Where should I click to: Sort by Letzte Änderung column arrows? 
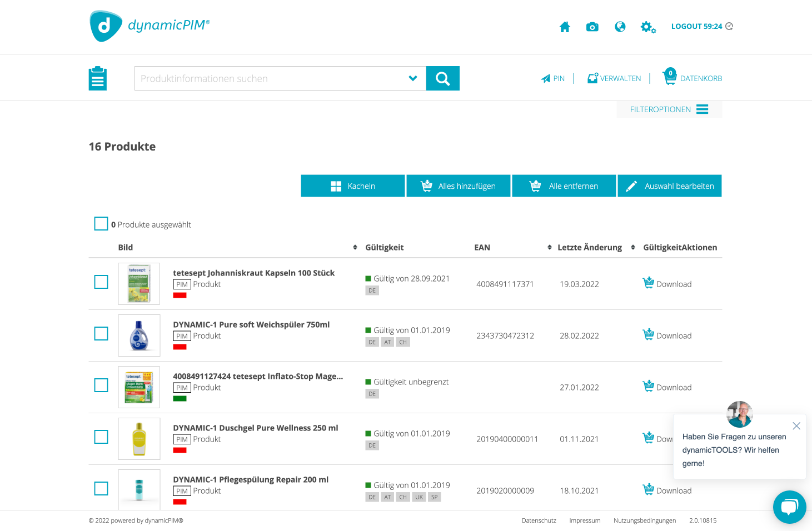(633, 247)
